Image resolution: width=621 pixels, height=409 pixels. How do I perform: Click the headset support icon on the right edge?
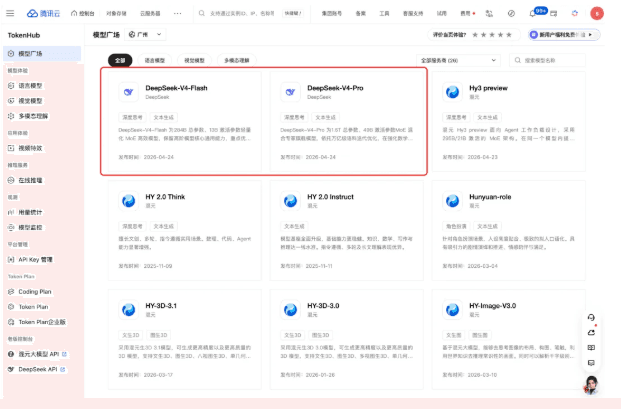(591, 318)
